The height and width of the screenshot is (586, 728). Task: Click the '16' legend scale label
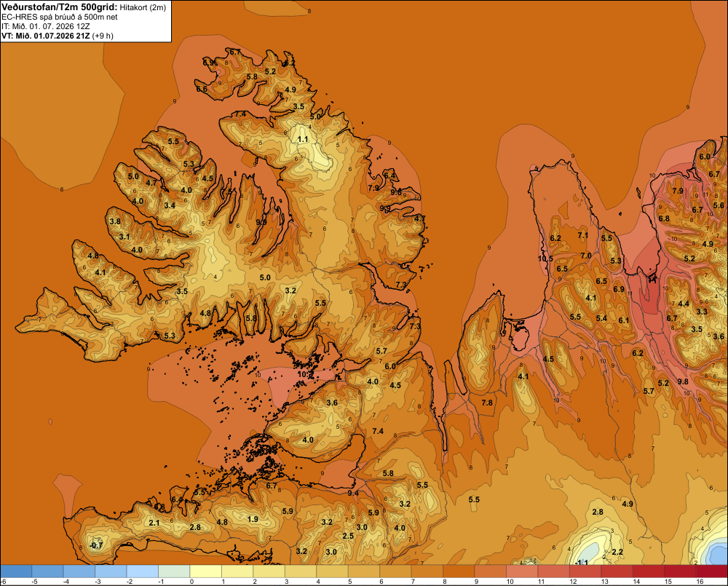click(x=699, y=582)
